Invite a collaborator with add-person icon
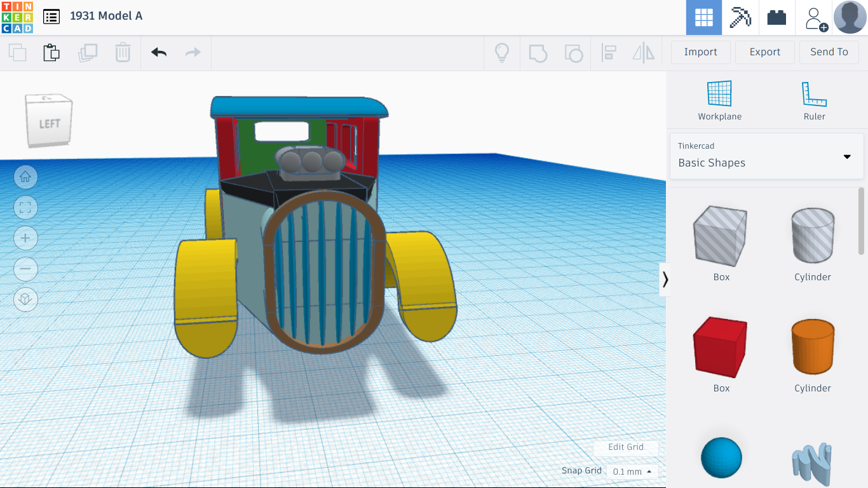Viewport: 868px width, 488px height. 815,18
